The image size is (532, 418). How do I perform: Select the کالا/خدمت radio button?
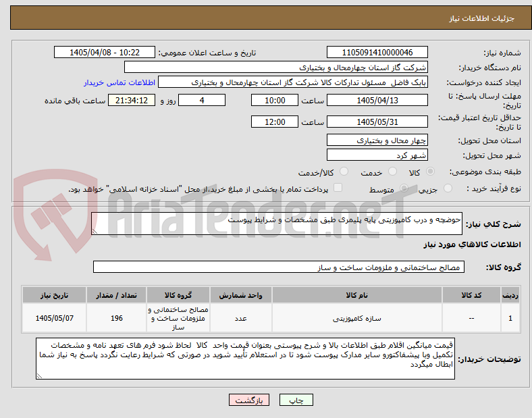pos(344,172)
